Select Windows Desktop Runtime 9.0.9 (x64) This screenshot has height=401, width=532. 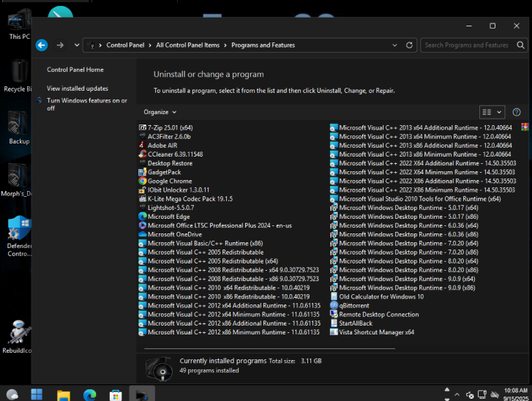click(402, 279)
